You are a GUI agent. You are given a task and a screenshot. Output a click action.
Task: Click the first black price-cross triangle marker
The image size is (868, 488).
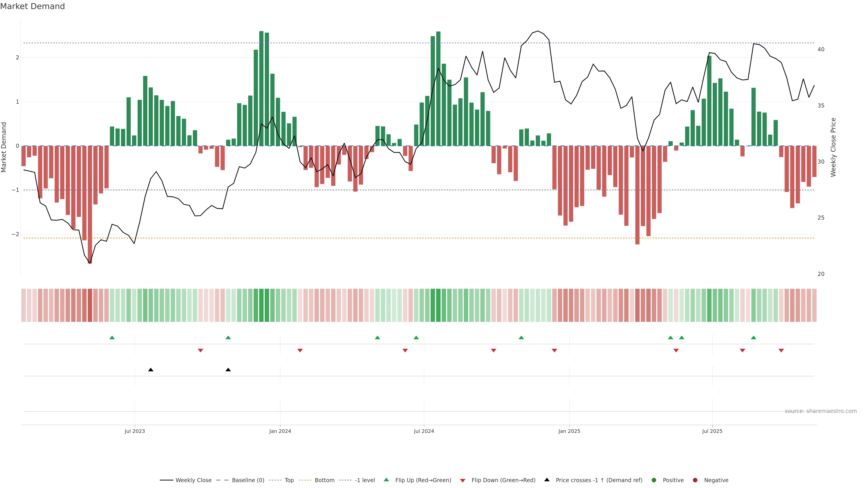(151, 370)
